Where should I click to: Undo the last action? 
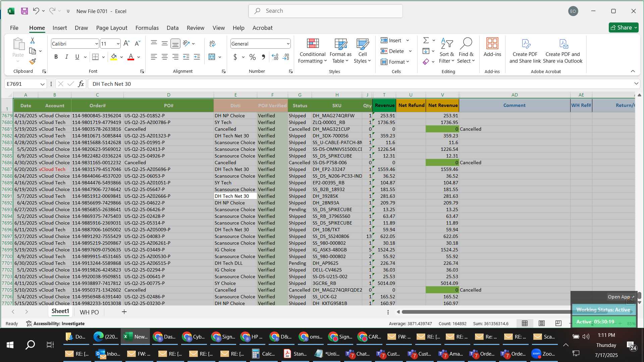click(x=36, y=11)
